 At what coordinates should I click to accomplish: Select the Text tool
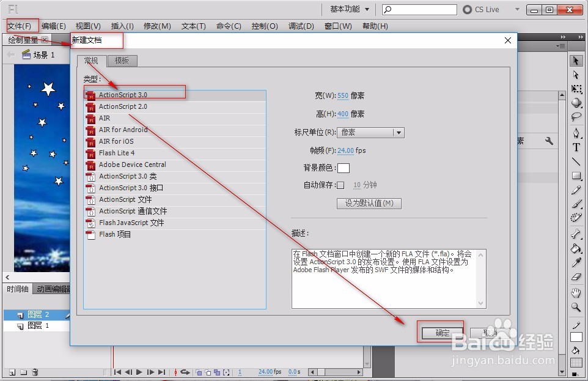click(576, 147)
